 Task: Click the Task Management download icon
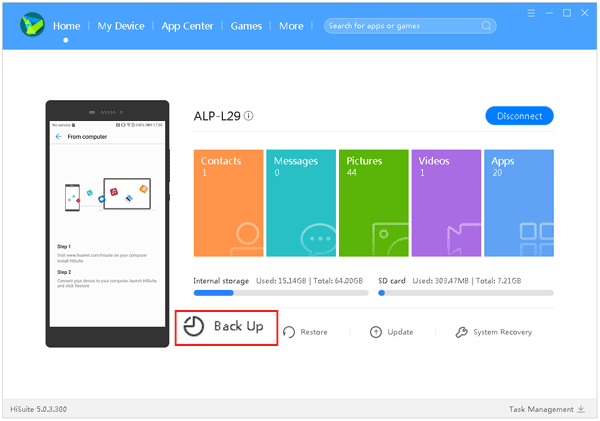581,409
